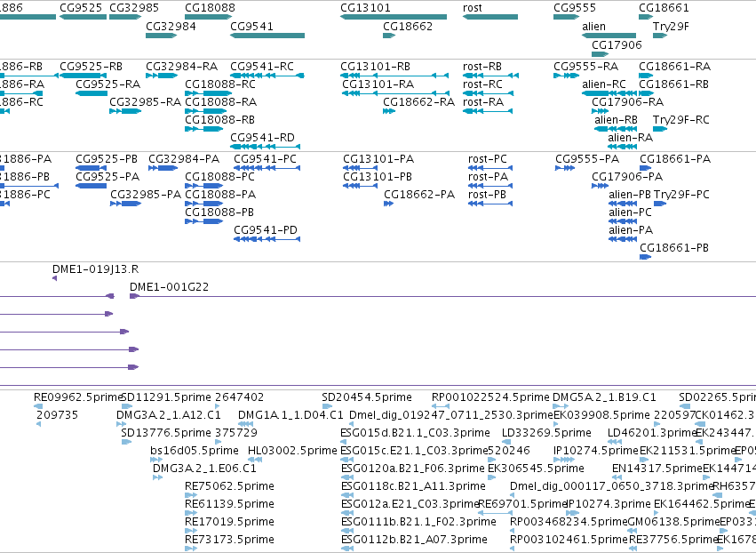Select protein CG13101-PA
Viewport: 756px width, 553px height.
[x=378, y=159]
